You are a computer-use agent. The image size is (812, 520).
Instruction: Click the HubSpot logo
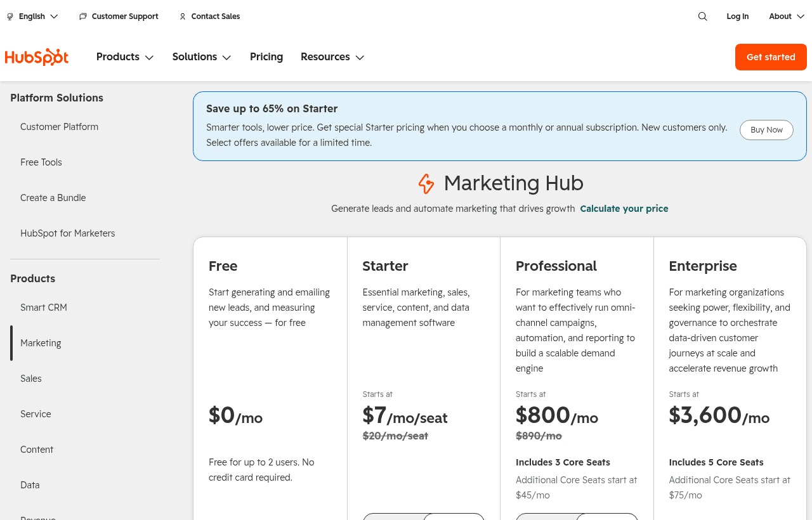tap(37, 57)
